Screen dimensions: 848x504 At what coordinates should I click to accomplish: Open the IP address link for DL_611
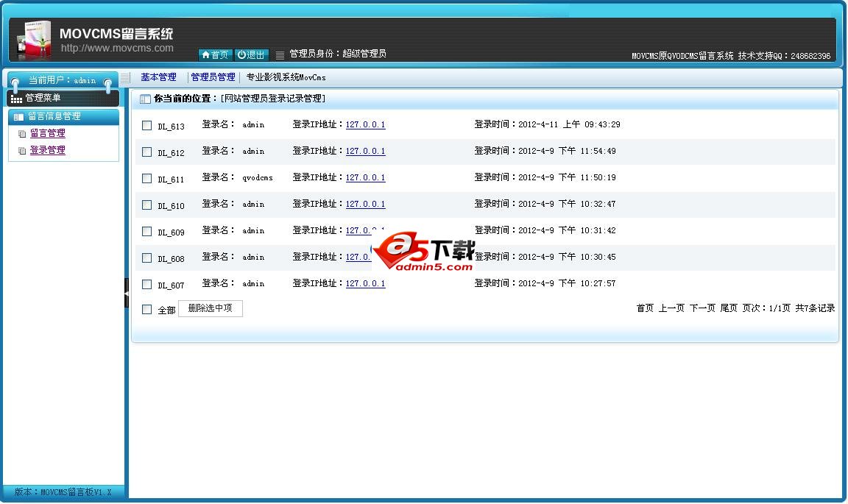(x=366, y=178)
